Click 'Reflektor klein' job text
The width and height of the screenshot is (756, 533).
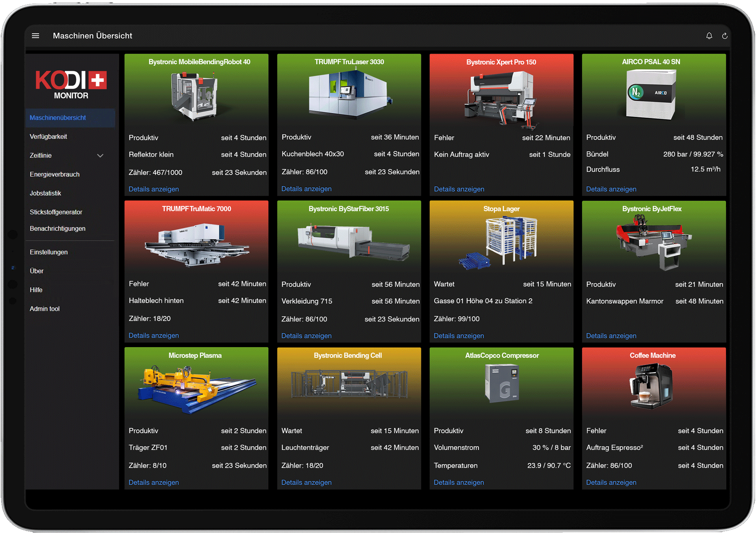tap(151, 154)
